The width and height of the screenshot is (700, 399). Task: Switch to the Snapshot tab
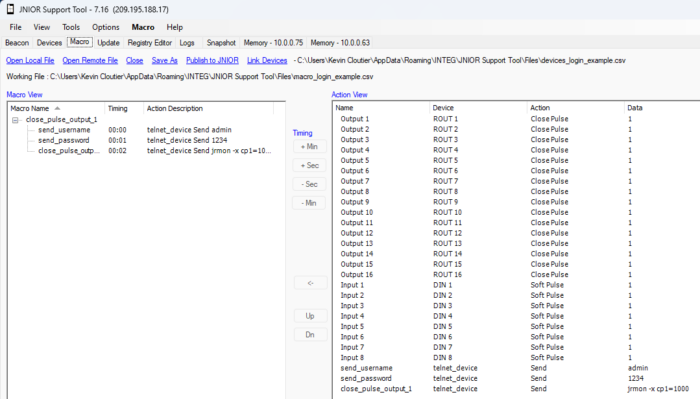coord(221,43)
